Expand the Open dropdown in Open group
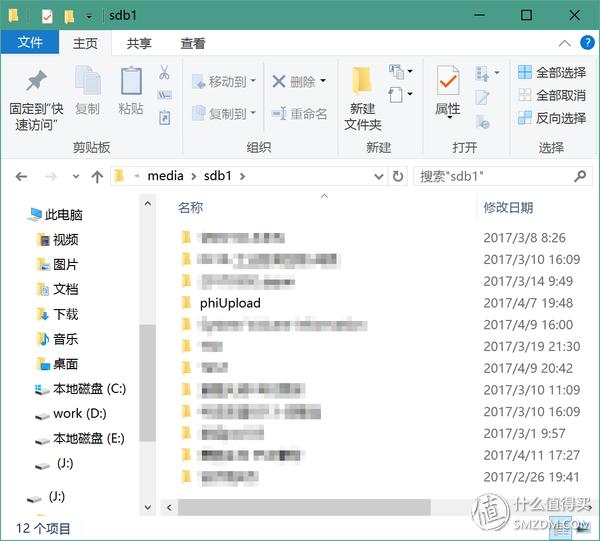The image size is (600, 541). click(497, 72)
